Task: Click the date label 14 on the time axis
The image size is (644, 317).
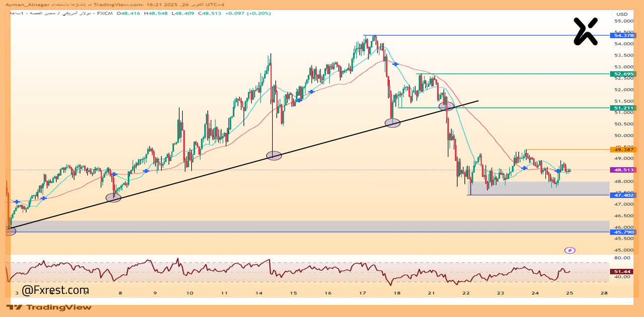Action: click(x=259, y=293)
